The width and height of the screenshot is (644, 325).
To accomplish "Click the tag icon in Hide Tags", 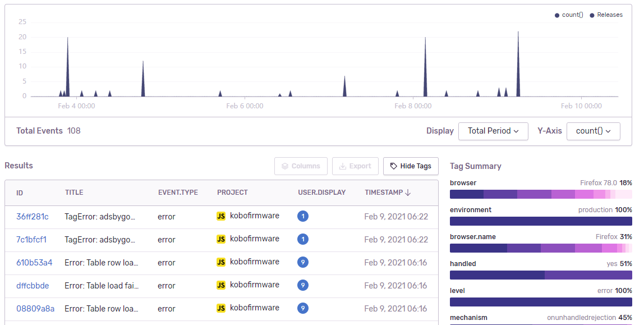I will [393, 166].
